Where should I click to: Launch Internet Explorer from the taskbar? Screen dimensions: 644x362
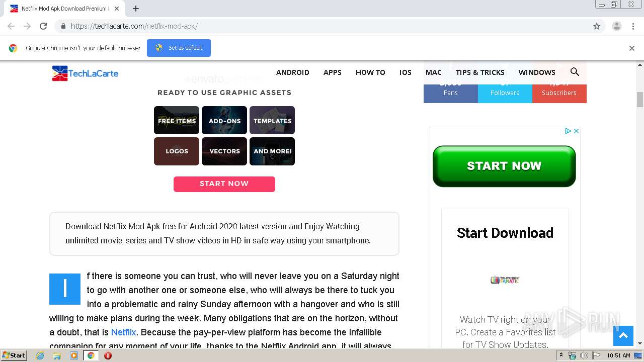40,355
